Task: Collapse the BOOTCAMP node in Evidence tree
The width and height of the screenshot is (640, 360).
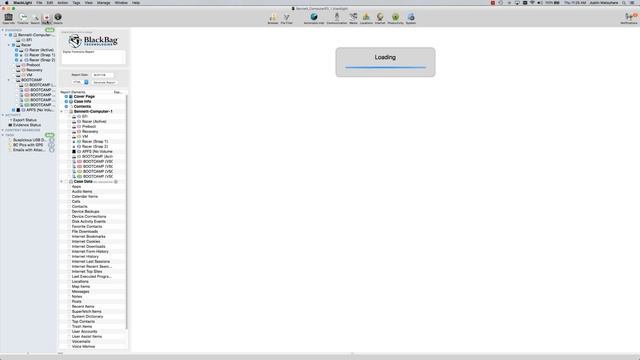Action: click(x=9, y=80)
